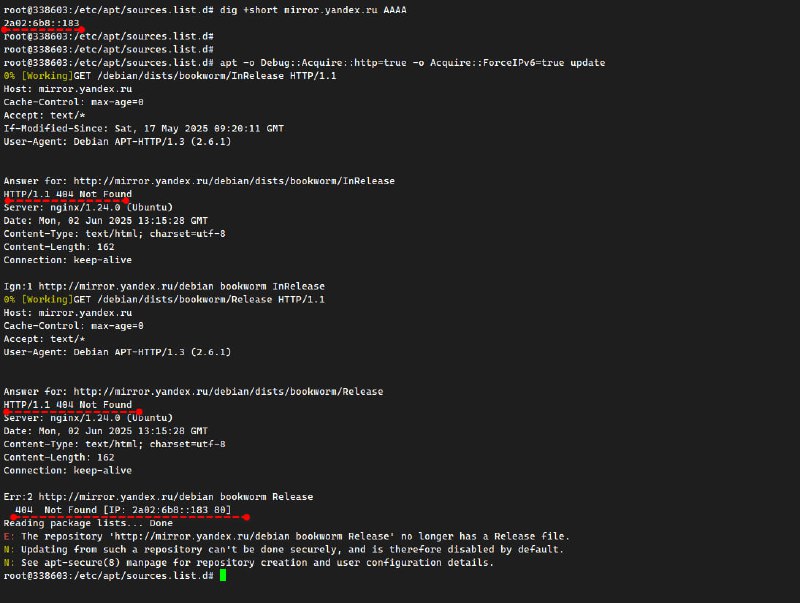Click the red E: error marker

[8, 536]
